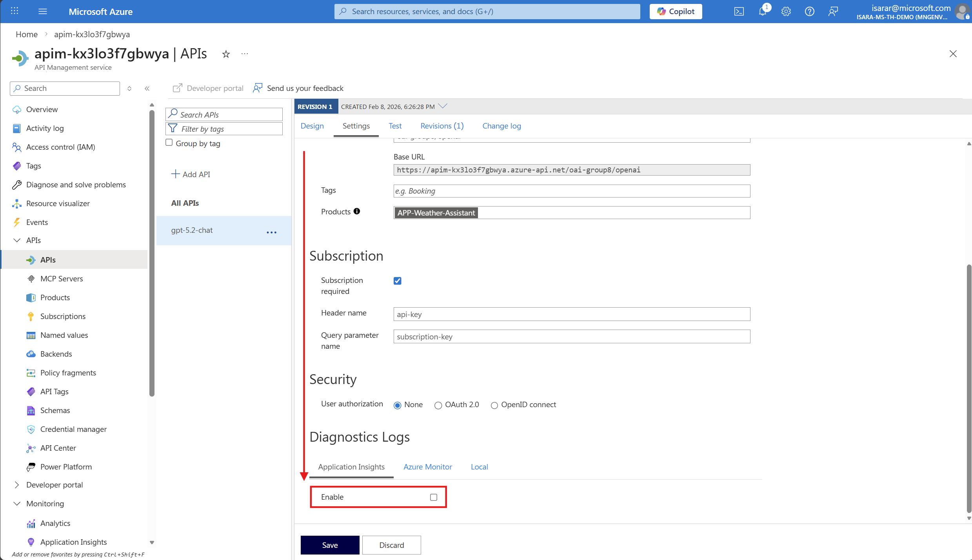The height and width of the screenshot is (560, 972).
Task: Open Cloud Shell icon in top bar
Action: (739, 11)
